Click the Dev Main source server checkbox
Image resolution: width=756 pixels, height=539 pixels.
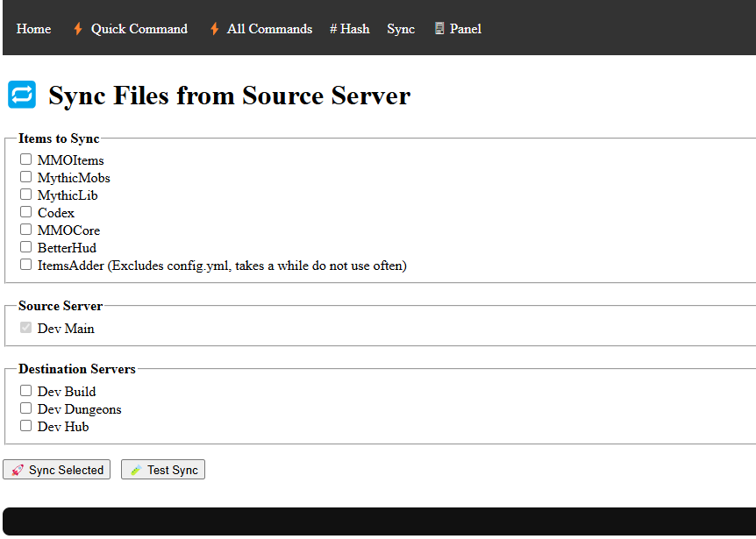(26, 328)
